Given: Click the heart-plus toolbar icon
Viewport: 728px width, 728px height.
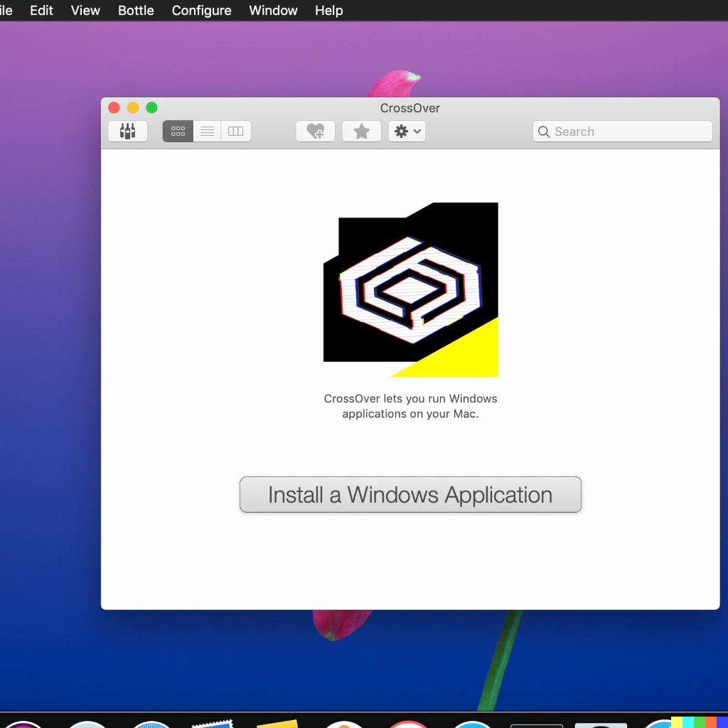Looking at the screenshot, I should [x=315, y=132].
